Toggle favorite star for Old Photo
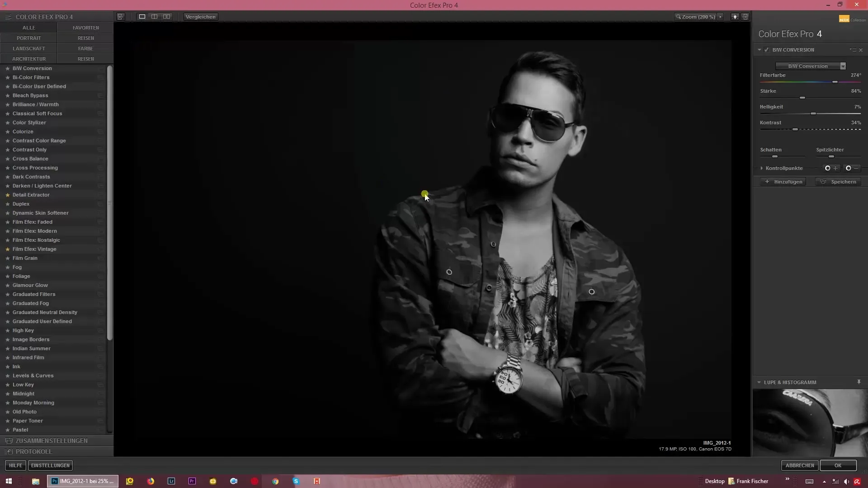This screenshot has width=868, height=488. [x=7, y=412]
